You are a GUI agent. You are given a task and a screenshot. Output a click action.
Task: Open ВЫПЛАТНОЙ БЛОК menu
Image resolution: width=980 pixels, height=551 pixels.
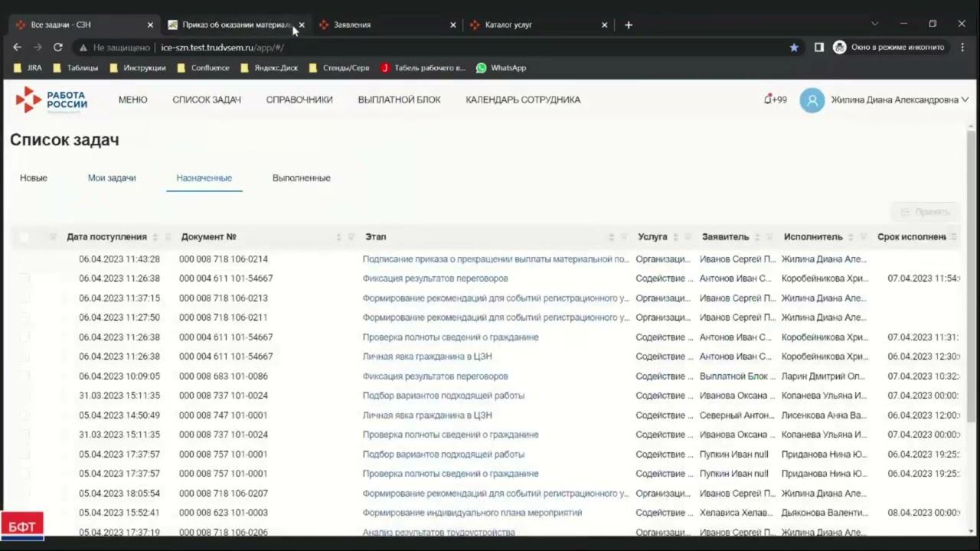click(399, 99)
